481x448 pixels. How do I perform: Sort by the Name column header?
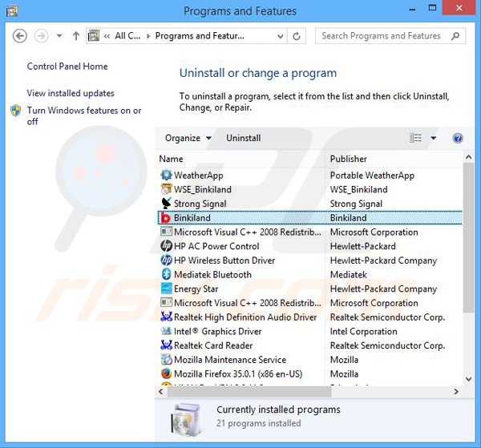coord(171,159)
